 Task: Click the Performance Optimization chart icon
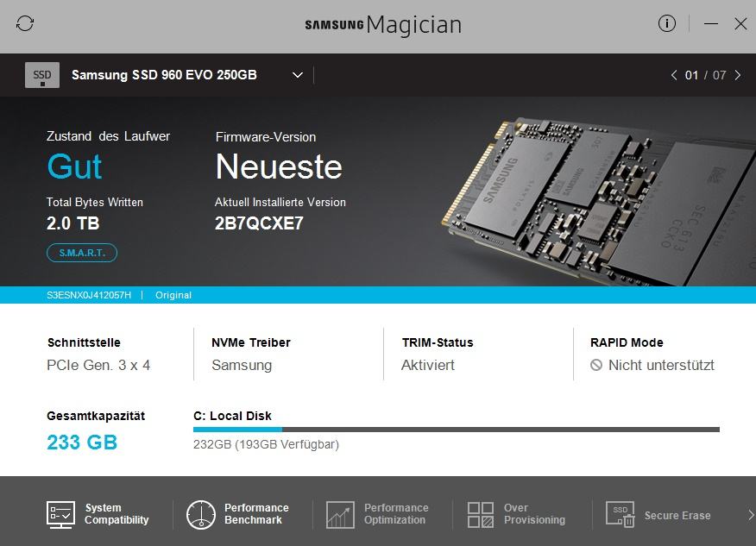pyautogui.click(x=340, y=515)
